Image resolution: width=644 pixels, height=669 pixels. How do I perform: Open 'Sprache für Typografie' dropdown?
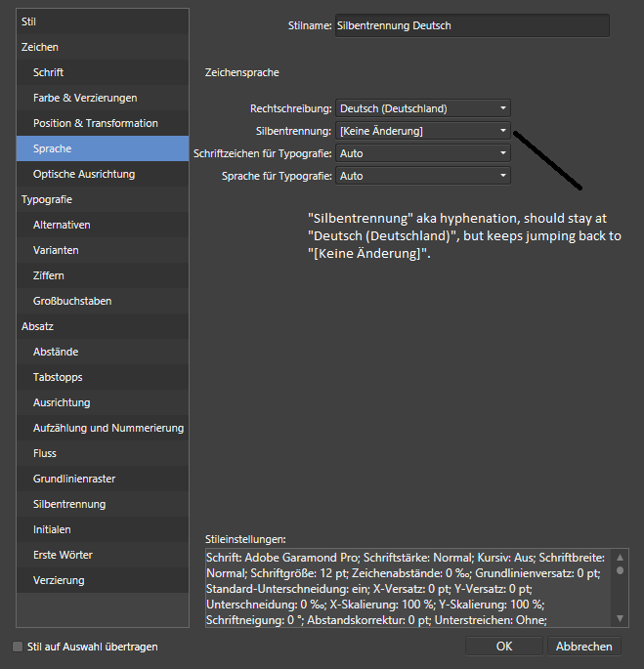pos(423,176)
